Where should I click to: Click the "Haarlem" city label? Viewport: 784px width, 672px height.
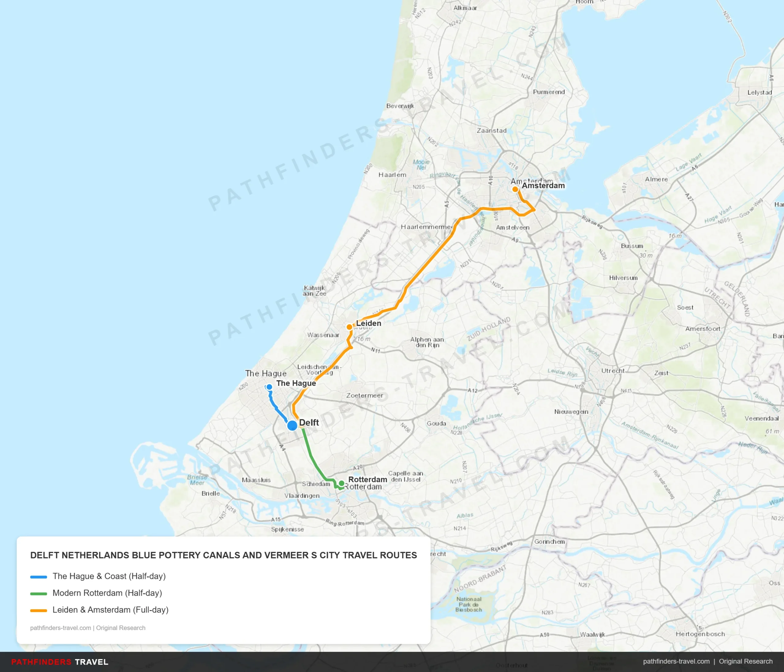point(392,175)
